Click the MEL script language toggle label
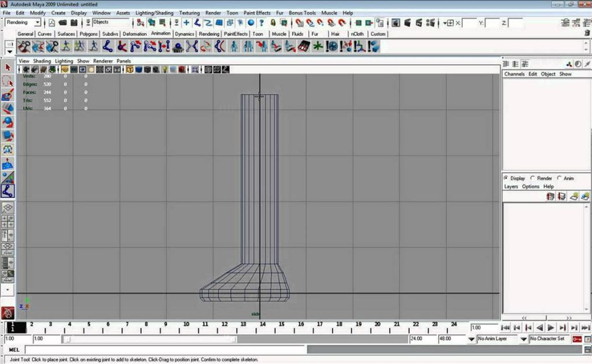Screen dimensions: 592x364 (x=14, y=350)
